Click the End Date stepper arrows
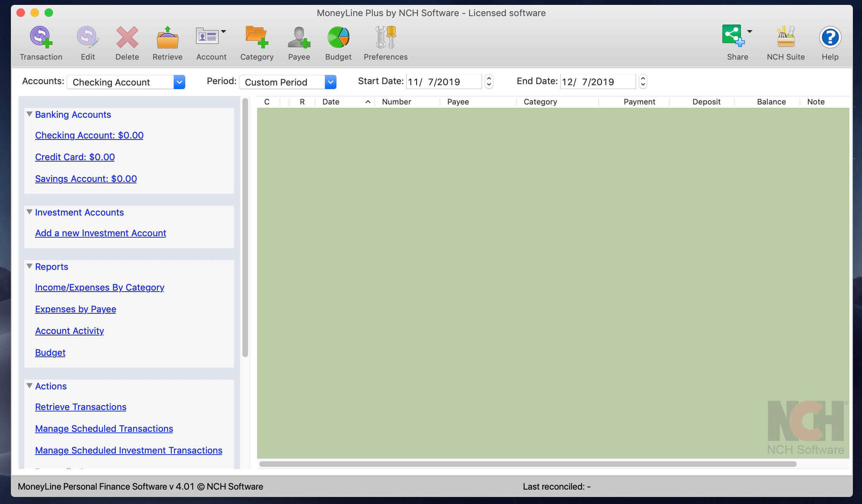The image size is (862, 504). click(x=643, y=82)
